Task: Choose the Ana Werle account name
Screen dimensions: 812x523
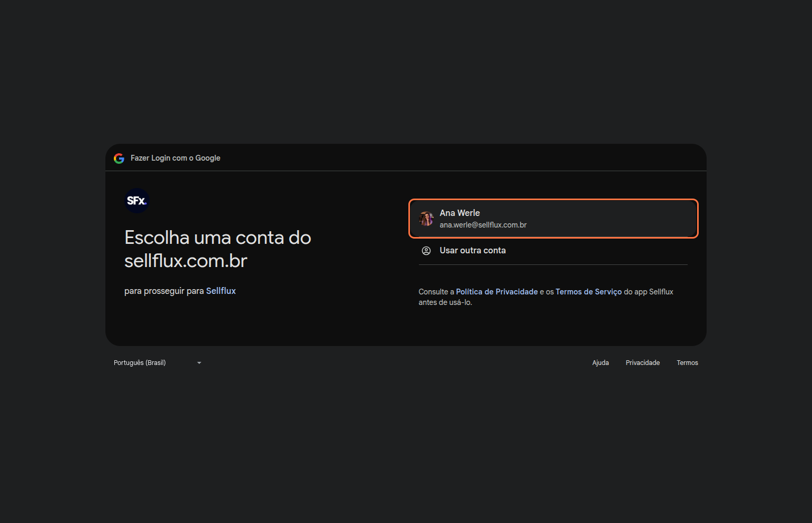Action: coord(459,213)
